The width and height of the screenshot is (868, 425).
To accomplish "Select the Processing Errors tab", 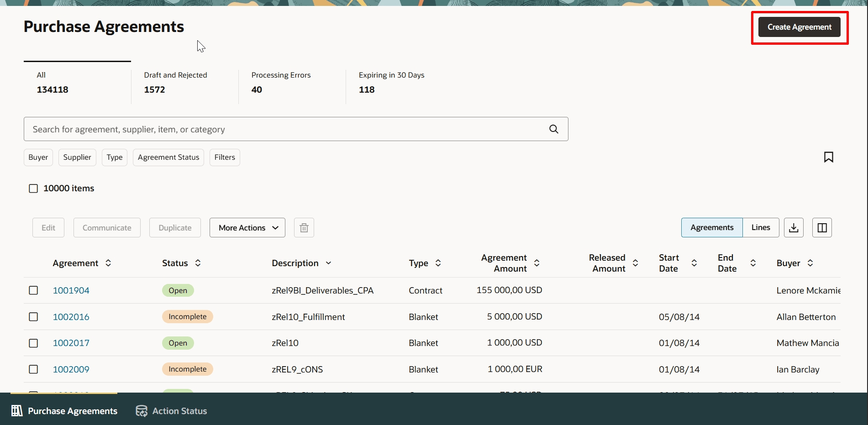I will 292,83.
